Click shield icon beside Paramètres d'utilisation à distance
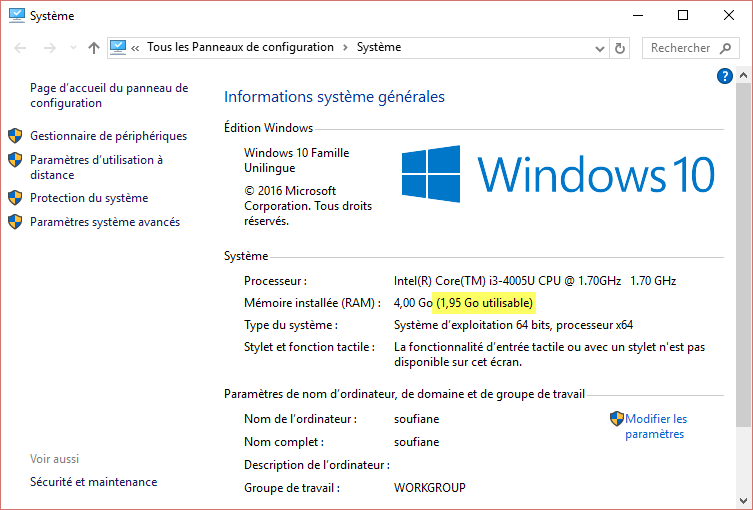Viewport: 753px width, 510px height. pyautogui.click(x=15, y=160)
